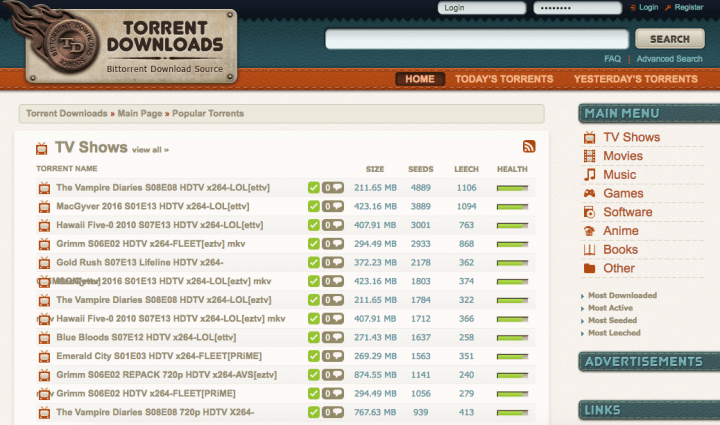Click the size value '874.55 MB'

click(375, 375)
